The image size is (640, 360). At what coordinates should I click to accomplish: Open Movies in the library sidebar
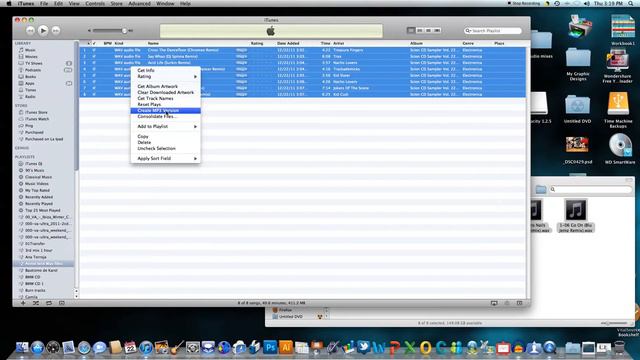31,56
